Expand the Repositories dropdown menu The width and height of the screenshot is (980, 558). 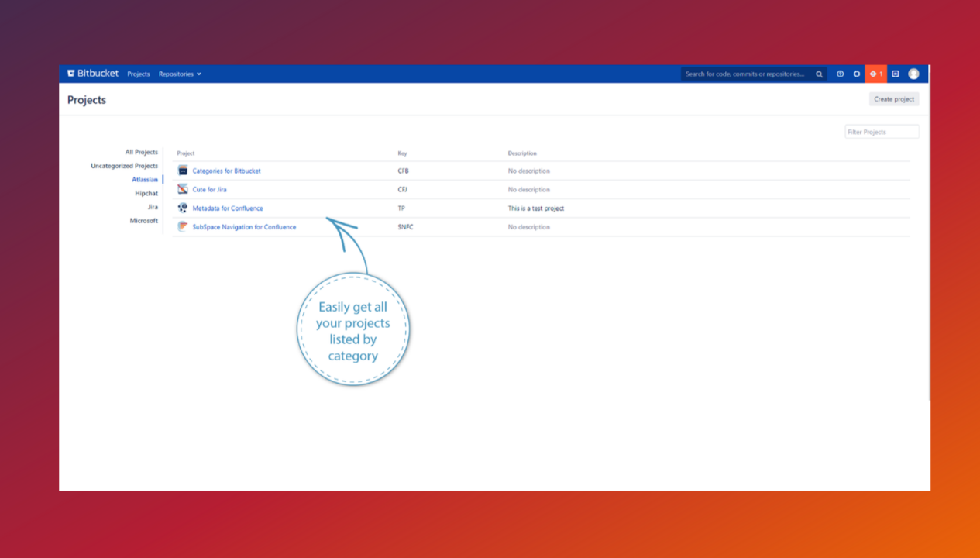(x=180, y=74)
